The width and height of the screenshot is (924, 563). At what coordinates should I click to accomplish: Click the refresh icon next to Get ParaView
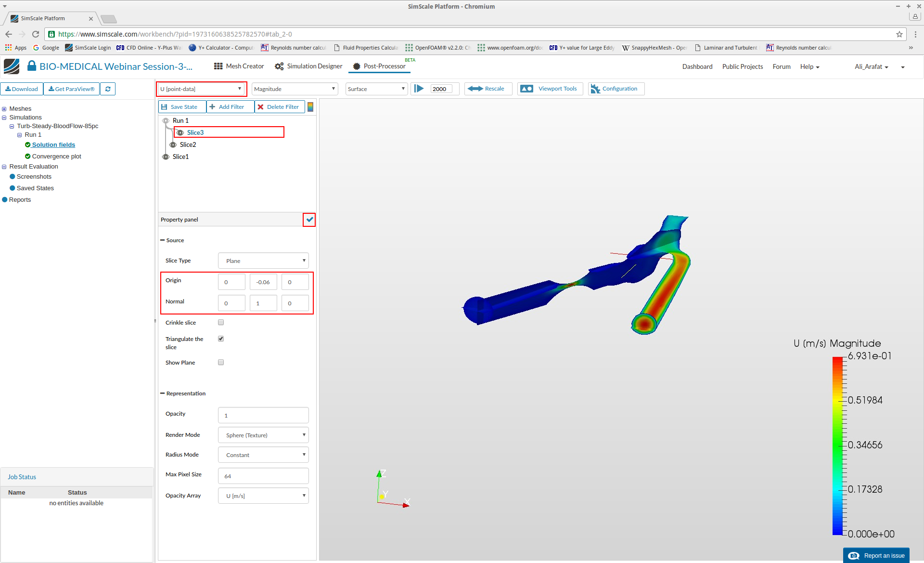(x=108, y=89)
